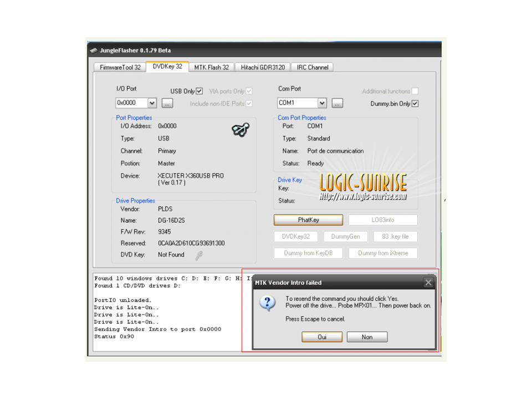The width and height of the screenshot is (532, 399).
Task: Click the Position value 'Master'
Action: click(x=167, y=163)
